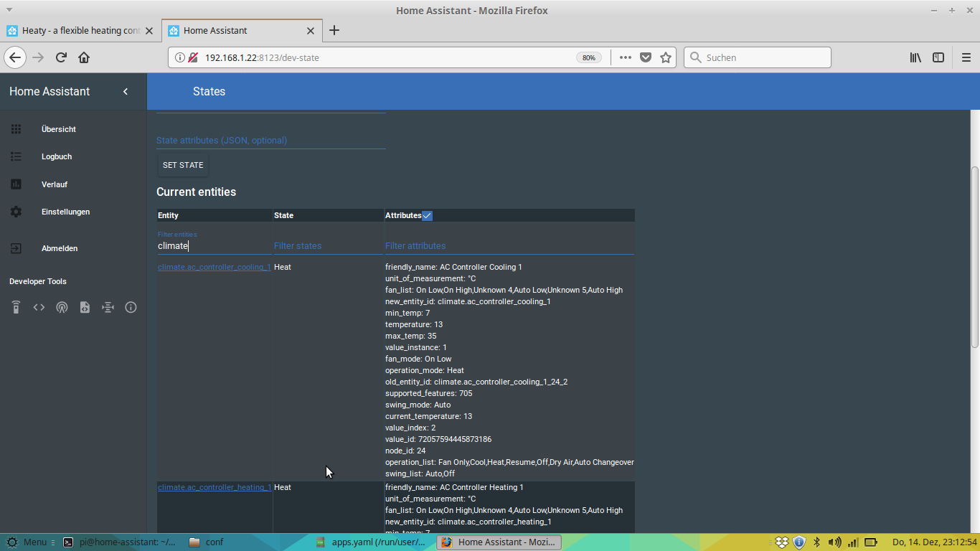The image size is (980, 551).
Task: Collapse the Home Assistant sidebar chevron
Action: point(126,91)
